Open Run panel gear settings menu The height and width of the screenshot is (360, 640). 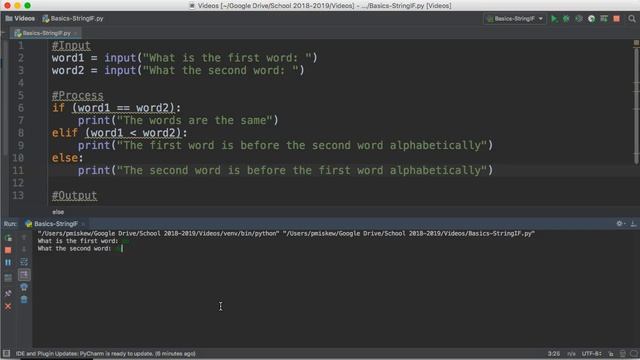(620, 223)
